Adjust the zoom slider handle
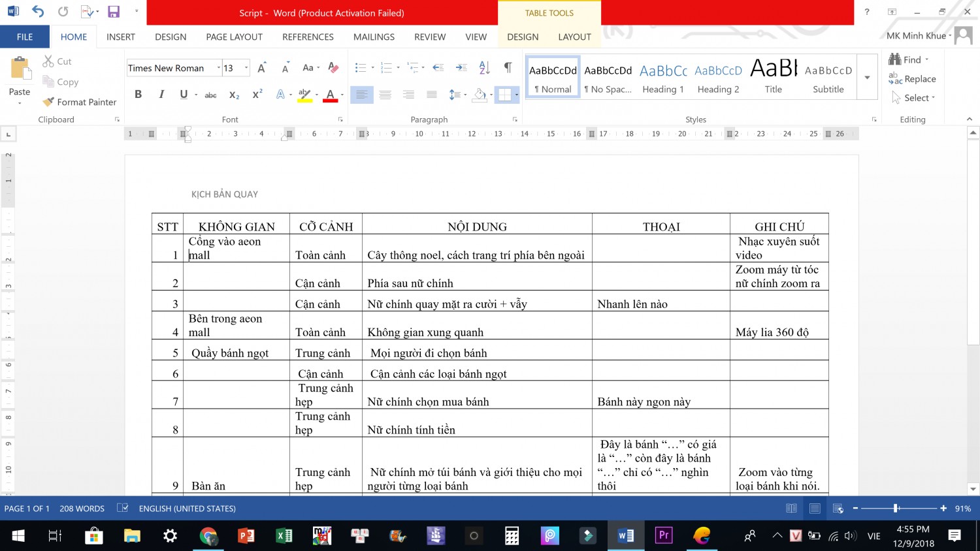Image resolution: width=980 pixels, height=551 pixels. click(x=896, y=509)
